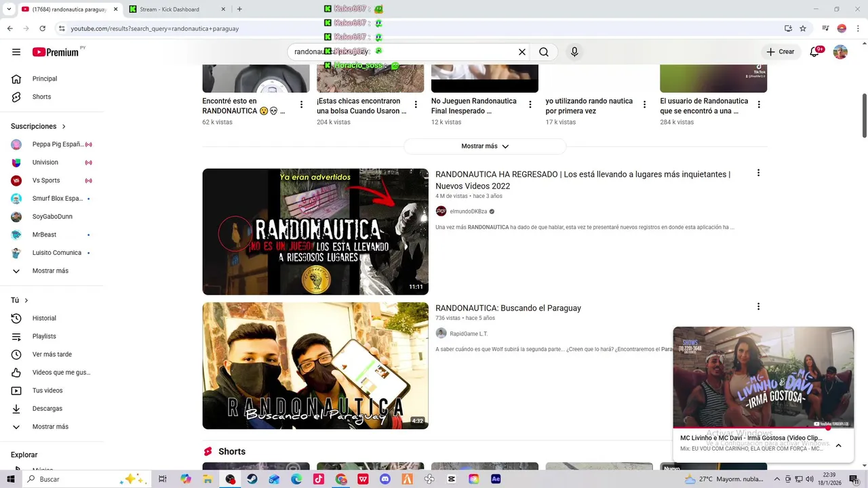Open options for 'No Jueguen Randonautica' video
Screen dimensions: 868x488
coord(530,104)
